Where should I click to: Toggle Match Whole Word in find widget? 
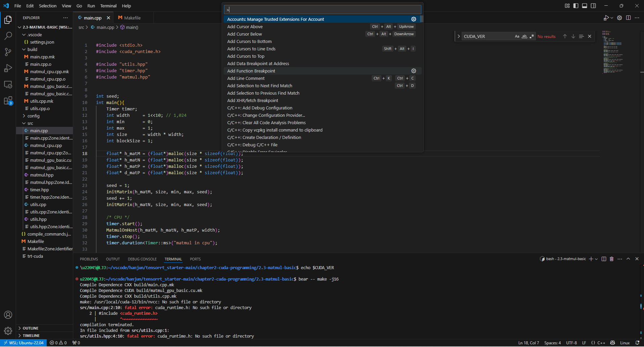point(524,36)
